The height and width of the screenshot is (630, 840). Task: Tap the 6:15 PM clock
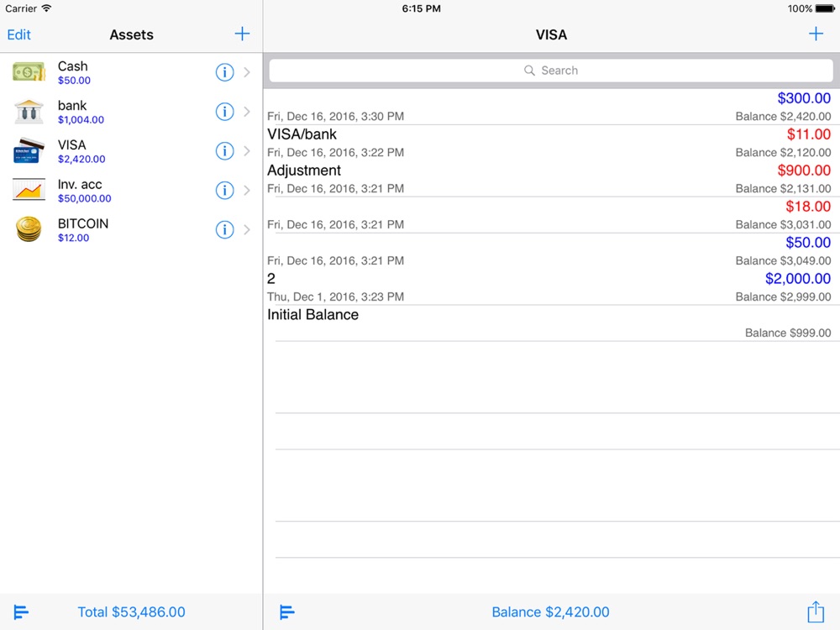(x=421, y=8)
